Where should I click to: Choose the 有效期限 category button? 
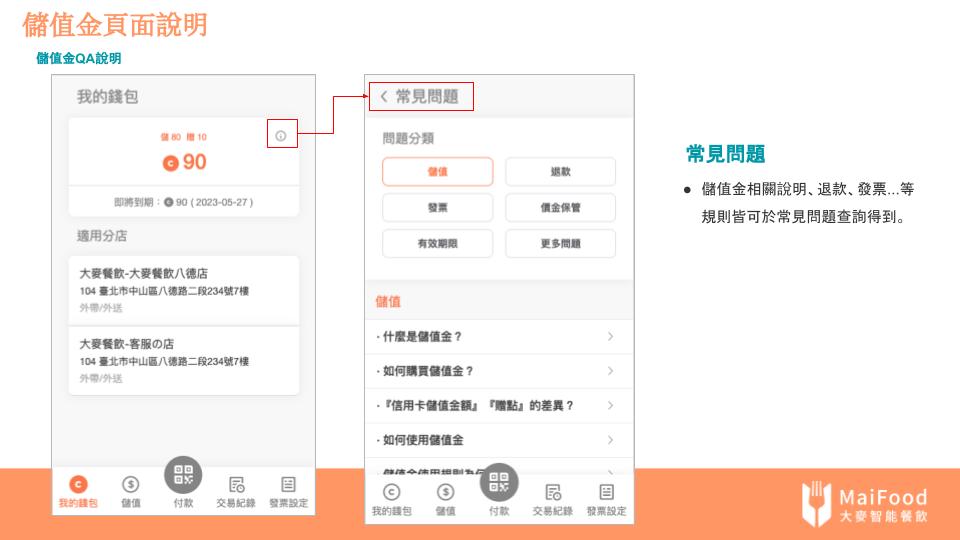[437, 243]
